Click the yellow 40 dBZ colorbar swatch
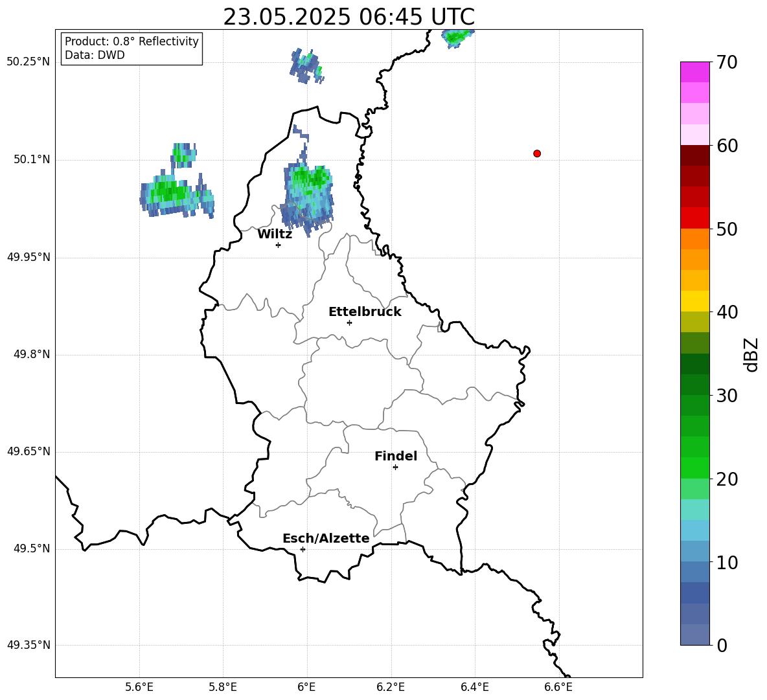Viewport: 767px width, 700px height. 695,301
